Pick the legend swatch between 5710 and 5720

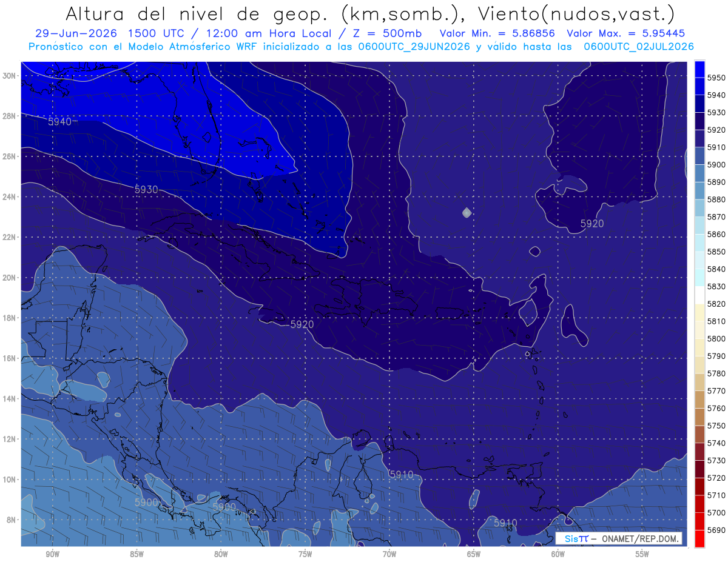[699, 487]
